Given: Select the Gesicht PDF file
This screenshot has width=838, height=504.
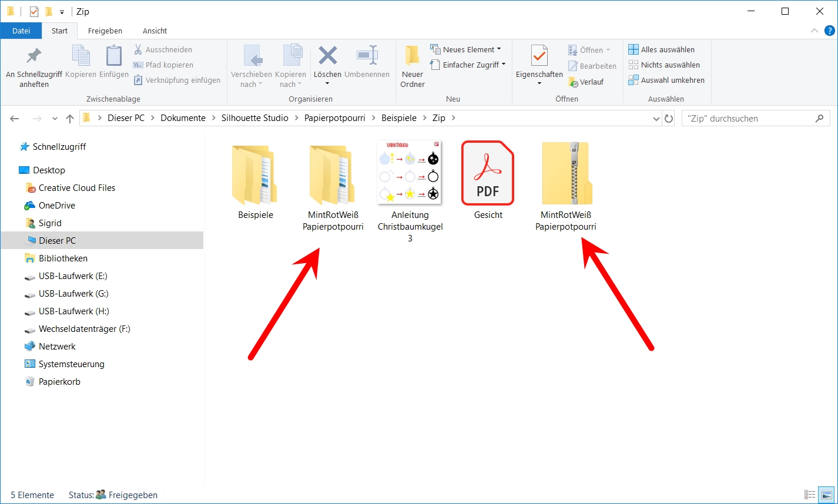Looking at the screenshot, I should pyautogui.click(x=488, y=181).
